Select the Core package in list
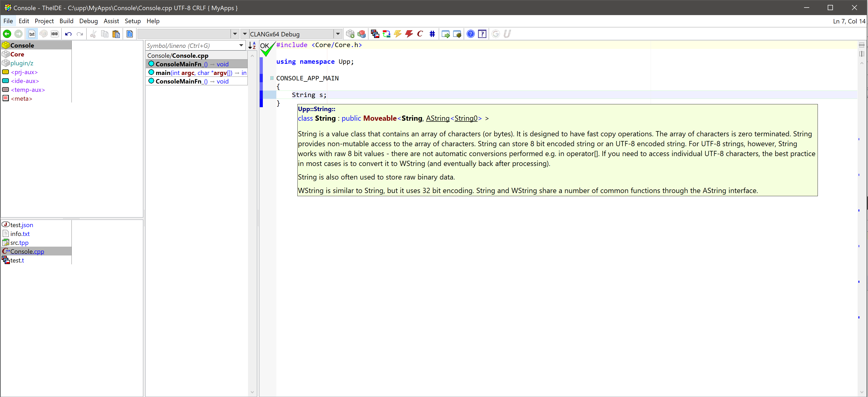 click(17, 54)
